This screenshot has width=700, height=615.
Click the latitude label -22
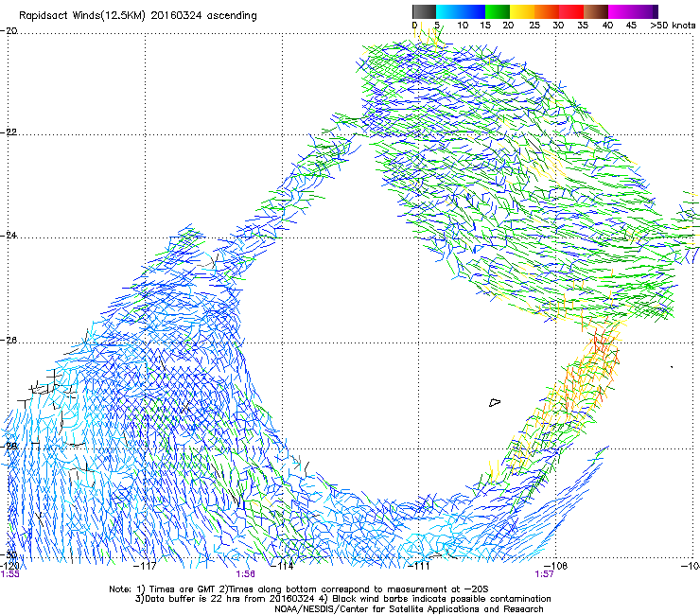[x=9, y=132]
